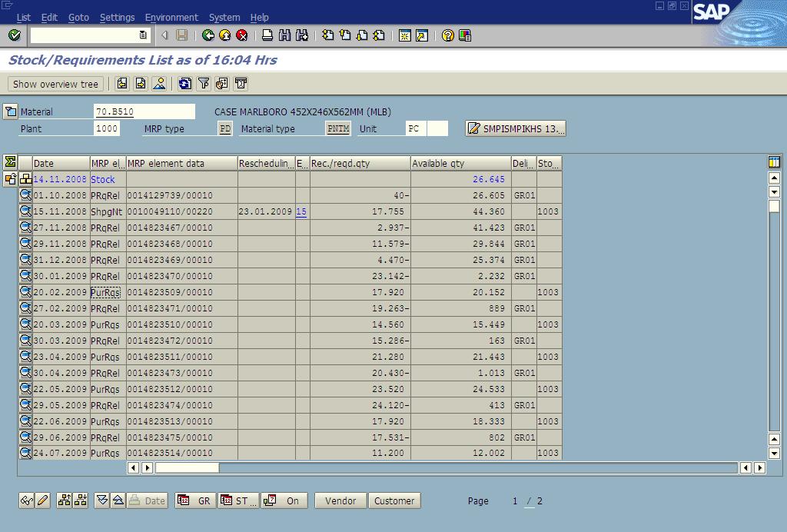Open the command field history dropdown
The height and width of the screenshot is (532, 787).
pos(143,35)
